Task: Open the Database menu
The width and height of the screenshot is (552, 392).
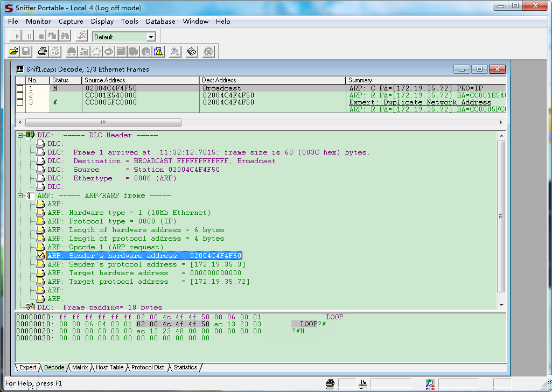Action: click(x=160, y=22)
